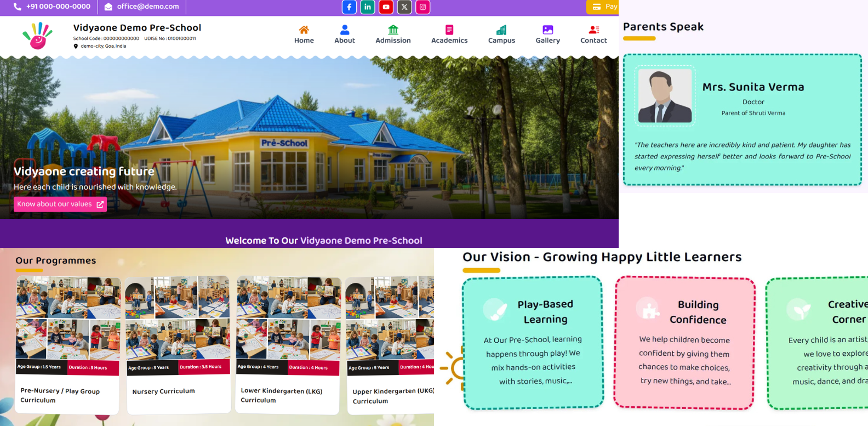Viewport: 868px width, 426px height.
Task: Open Nursery Curriculum card title
Action: [163, 391]
